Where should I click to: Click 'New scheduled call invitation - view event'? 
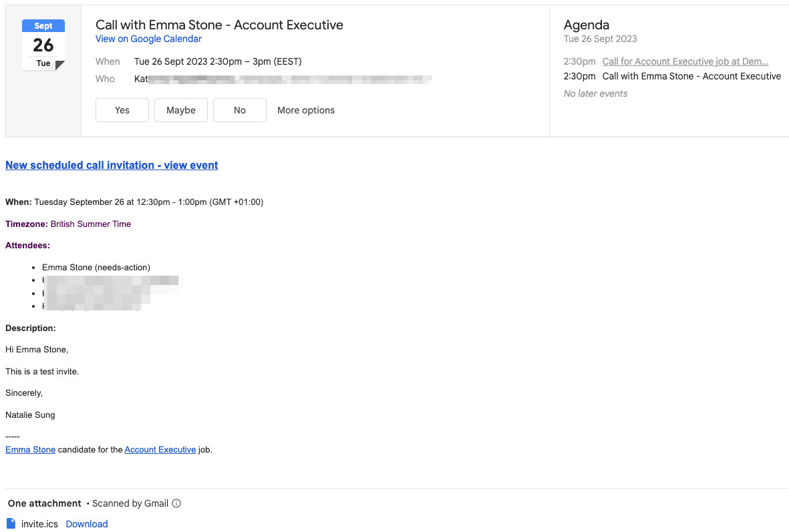(x=111, y=165)
